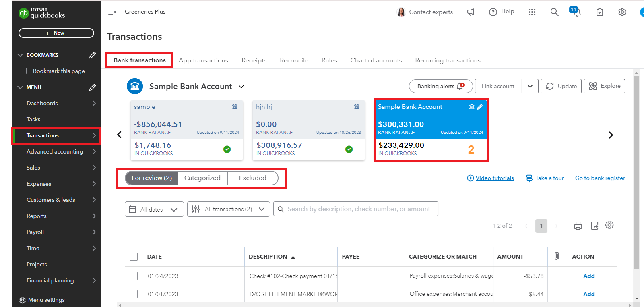Open the All dates filter dropdown
Image resolution: width=644 pixels, height=307 pixels.
tap(154, 209)
